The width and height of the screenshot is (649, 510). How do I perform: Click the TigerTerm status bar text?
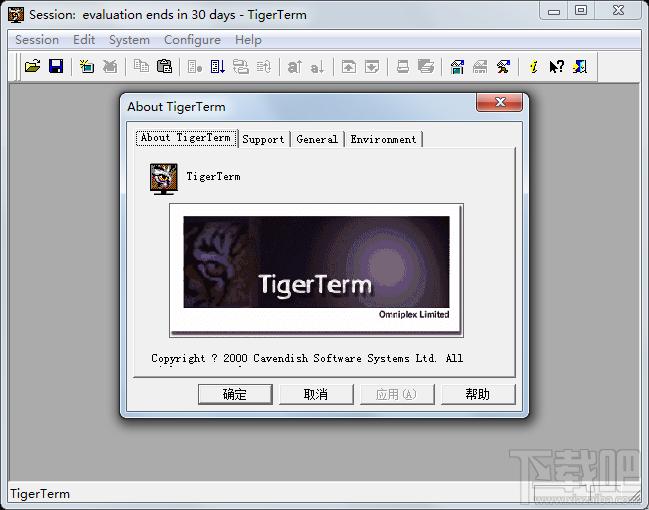pyautogui.click(x=40, y=494)
